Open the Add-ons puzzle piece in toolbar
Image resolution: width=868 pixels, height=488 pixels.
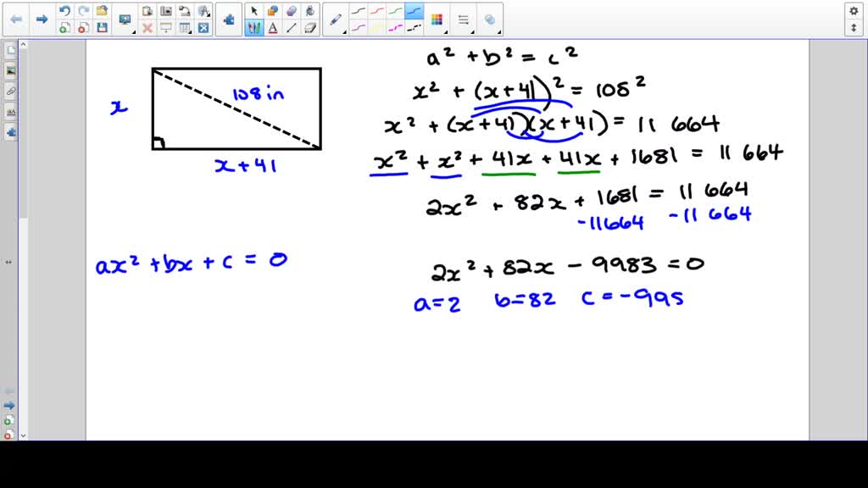(x=228, y=19)
